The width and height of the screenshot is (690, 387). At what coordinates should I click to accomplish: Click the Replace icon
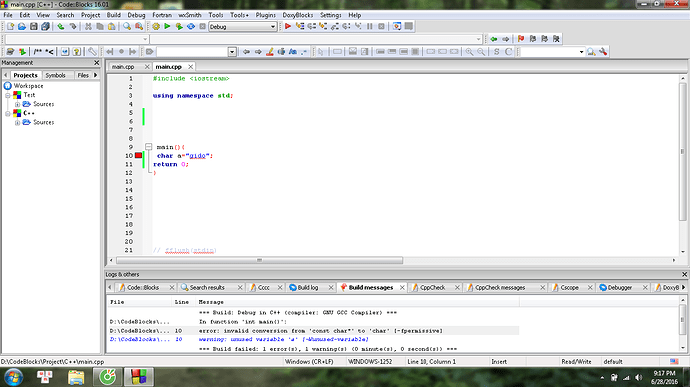139,26
